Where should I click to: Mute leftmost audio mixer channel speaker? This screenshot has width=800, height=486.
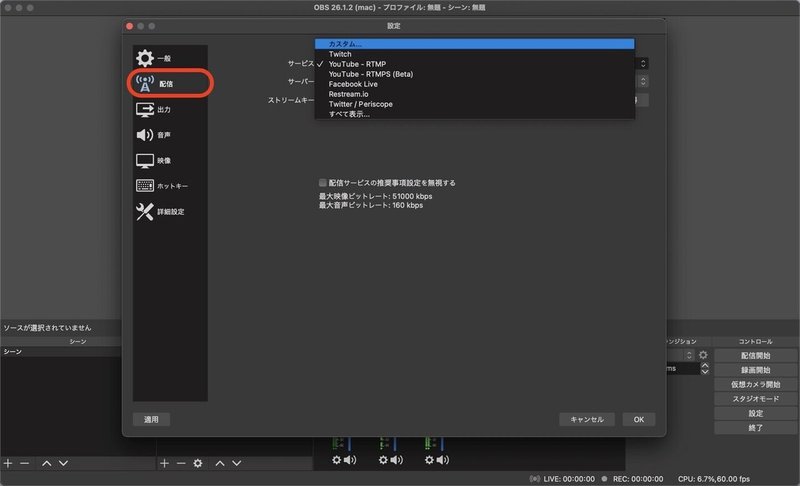click(350, 460)
